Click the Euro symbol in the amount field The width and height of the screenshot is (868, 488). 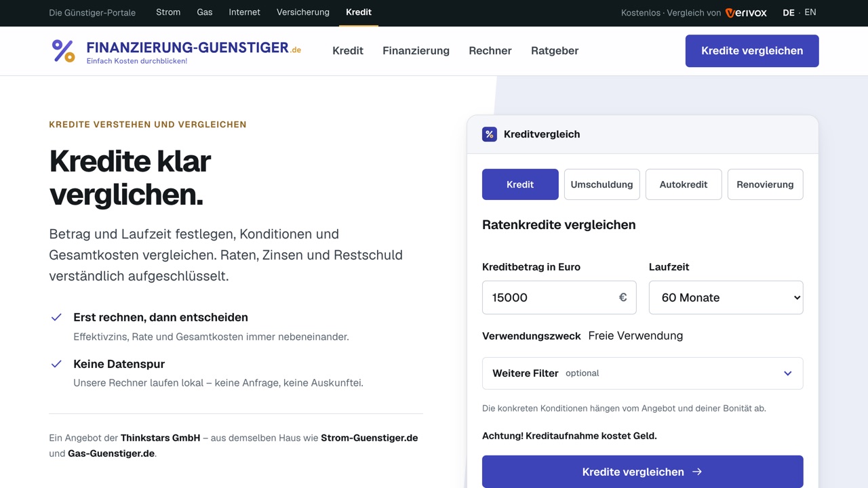coord(623,297)
